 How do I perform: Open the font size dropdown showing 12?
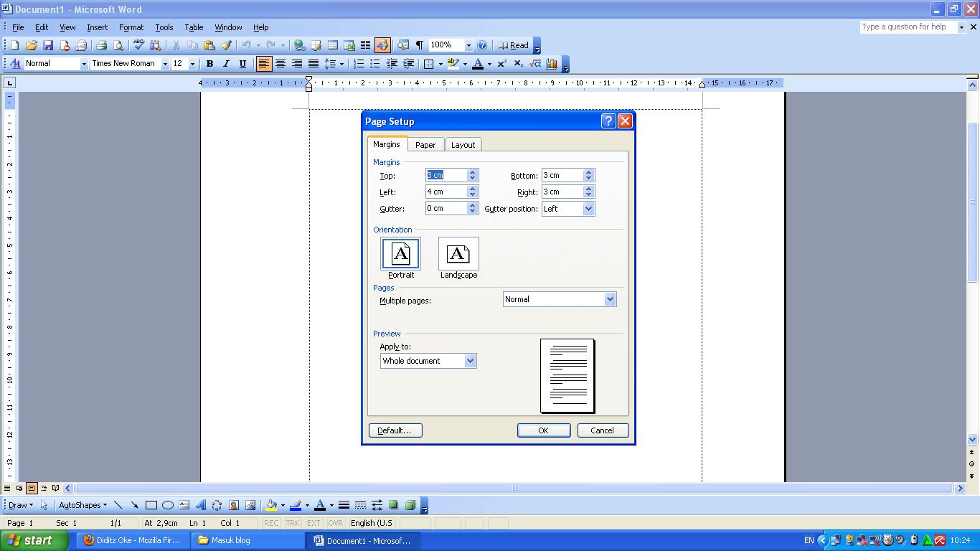tap(192, 64)
